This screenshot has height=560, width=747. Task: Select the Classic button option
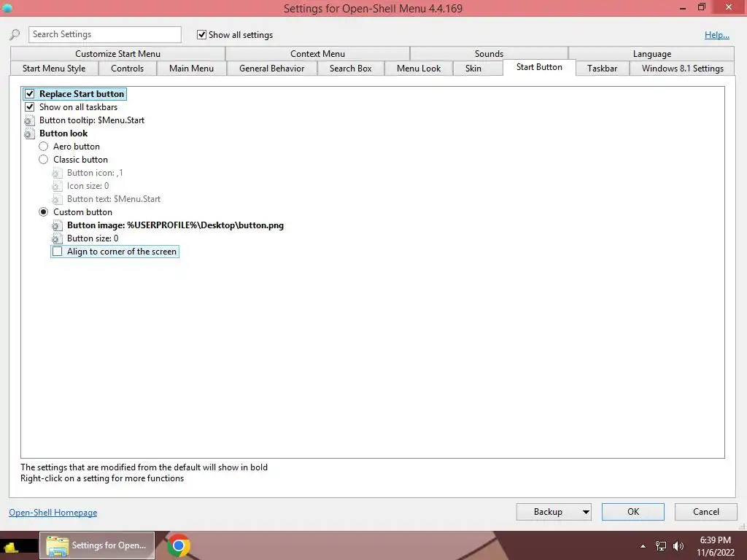coord(43,160)
